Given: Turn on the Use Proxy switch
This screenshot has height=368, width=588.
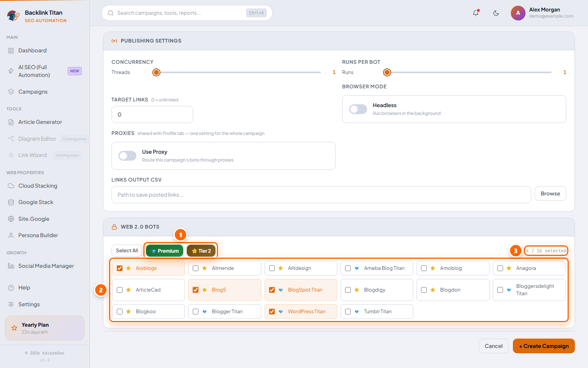Looking at the screenshot, I should coord(127,156).
